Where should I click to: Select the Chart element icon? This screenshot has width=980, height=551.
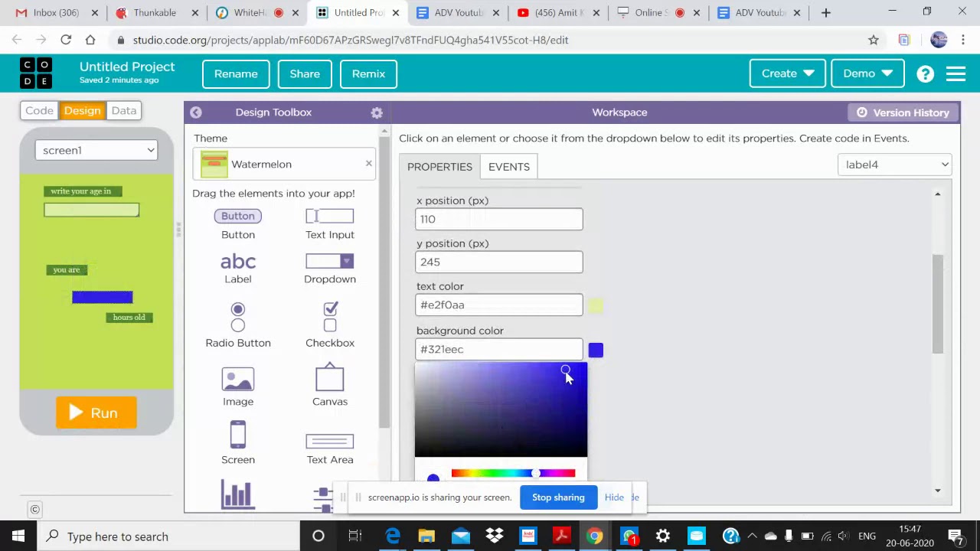tap(237, 494)
